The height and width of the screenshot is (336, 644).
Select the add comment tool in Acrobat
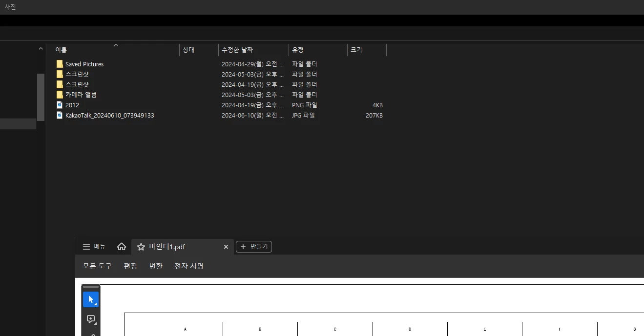[91, 319]
